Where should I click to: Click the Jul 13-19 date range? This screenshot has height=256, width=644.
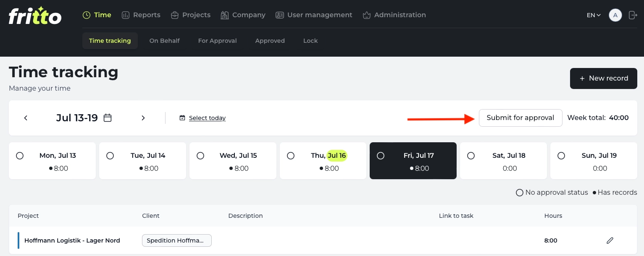coord(77,118)
